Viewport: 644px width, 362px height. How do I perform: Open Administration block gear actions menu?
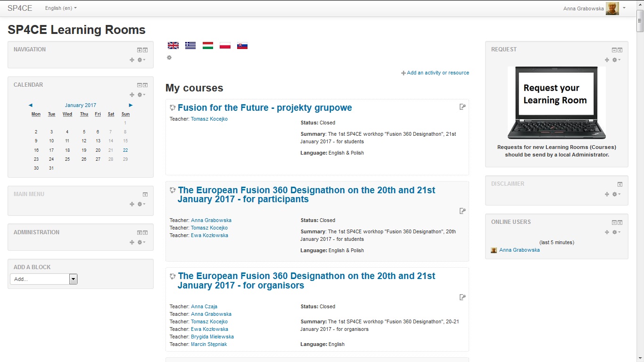click(140, 242)
